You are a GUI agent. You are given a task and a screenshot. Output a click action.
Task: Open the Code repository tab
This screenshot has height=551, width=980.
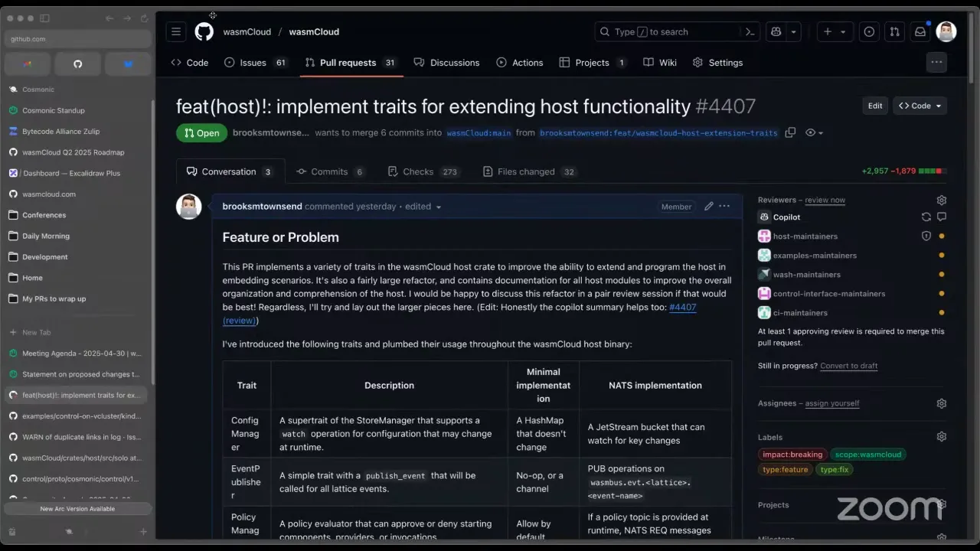click(x=190, y=63)
